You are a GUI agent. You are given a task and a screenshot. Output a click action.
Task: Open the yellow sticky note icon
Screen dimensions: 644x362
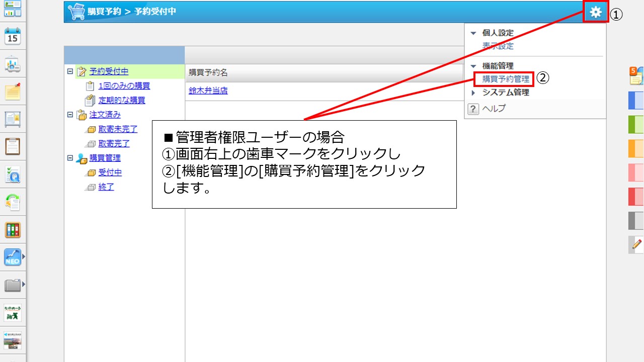(x=13, y=91)
